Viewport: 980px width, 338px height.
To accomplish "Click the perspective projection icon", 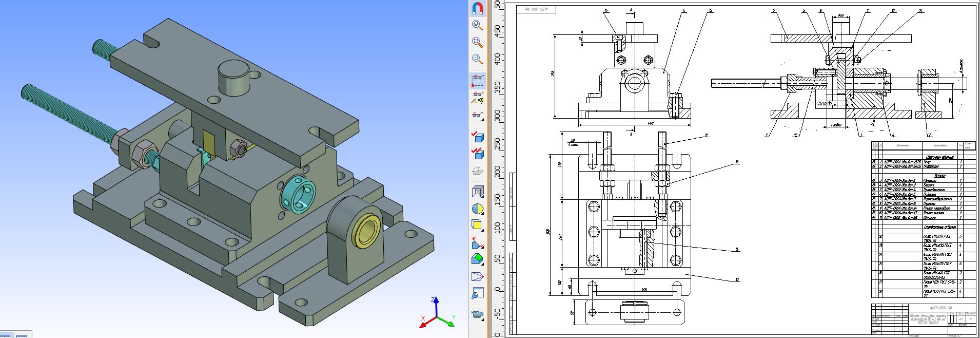I will click(x=478, y=277).
